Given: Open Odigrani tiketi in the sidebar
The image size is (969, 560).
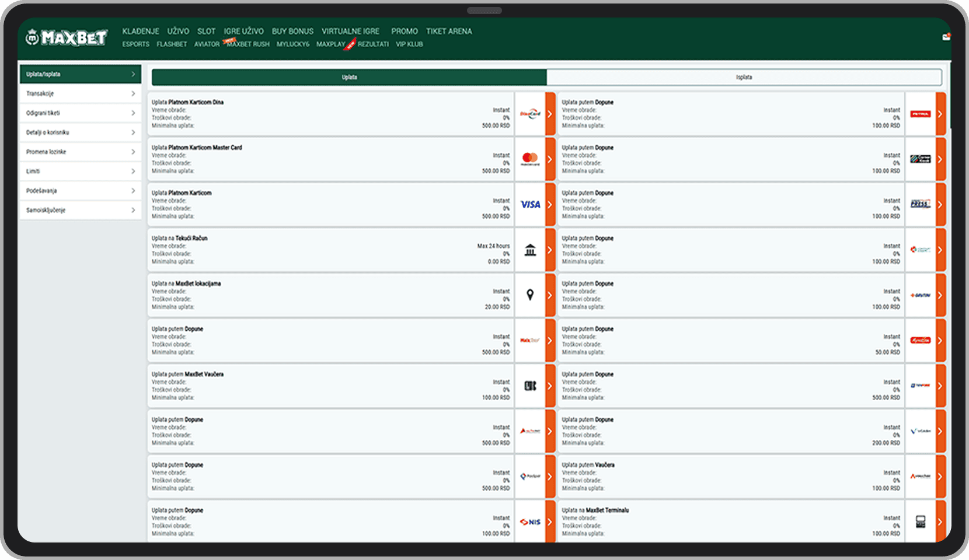Looking at the screenshot, I should coord(43,113).
